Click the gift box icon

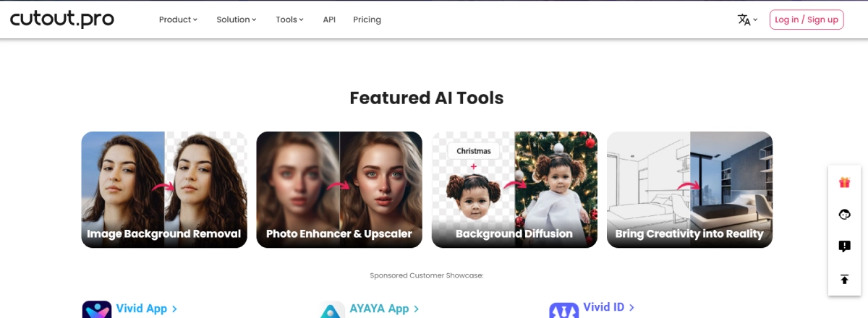pos(844,183)
